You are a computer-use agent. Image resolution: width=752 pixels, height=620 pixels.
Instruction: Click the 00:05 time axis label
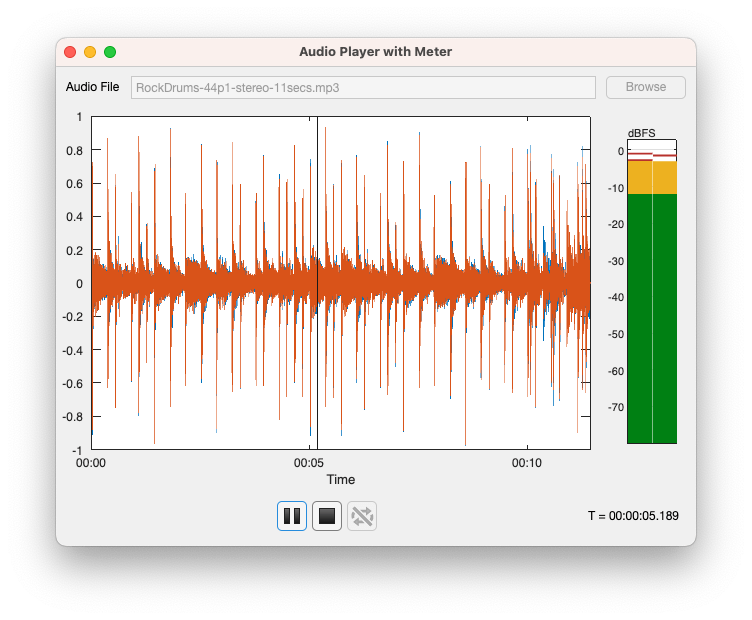[x=308, y=464]
